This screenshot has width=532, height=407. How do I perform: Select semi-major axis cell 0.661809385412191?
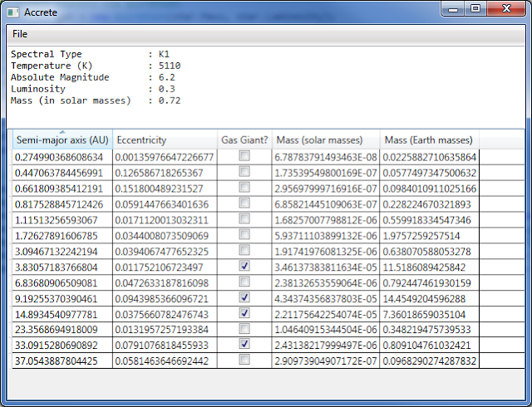(x=62, y=189)
